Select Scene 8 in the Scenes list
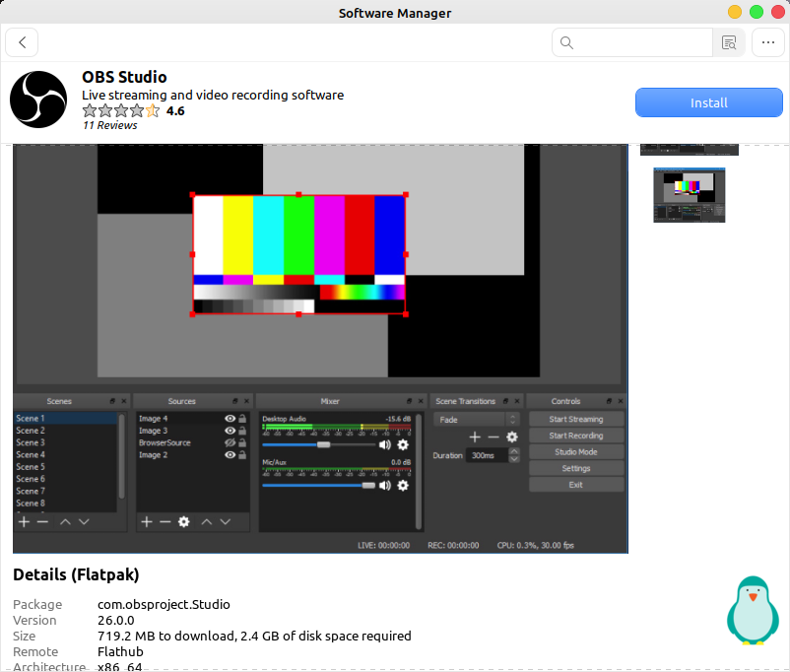This screenshot has height=672, width=790. pos(65,504)
